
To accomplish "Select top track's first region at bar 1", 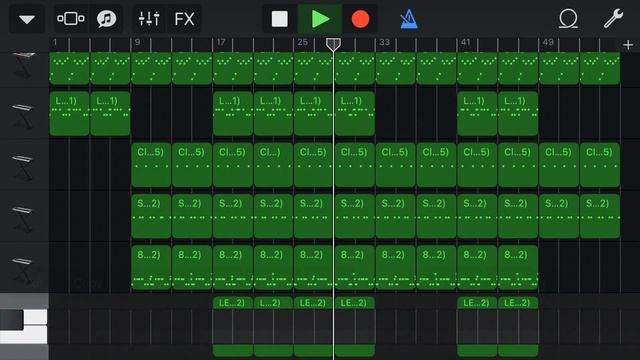I will point(69,68).
